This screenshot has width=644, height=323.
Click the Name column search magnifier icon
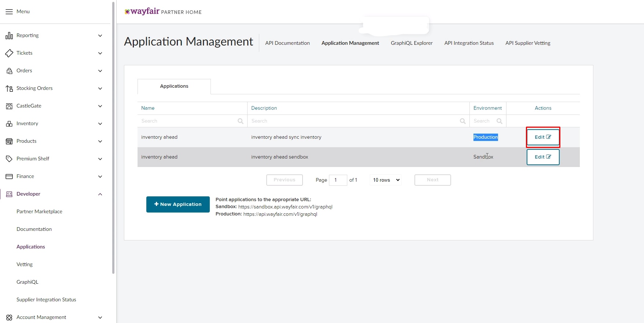coord(241,121)
